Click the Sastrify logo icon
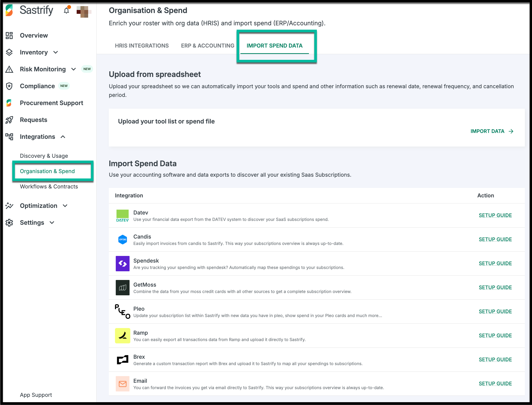 (9, 10)
